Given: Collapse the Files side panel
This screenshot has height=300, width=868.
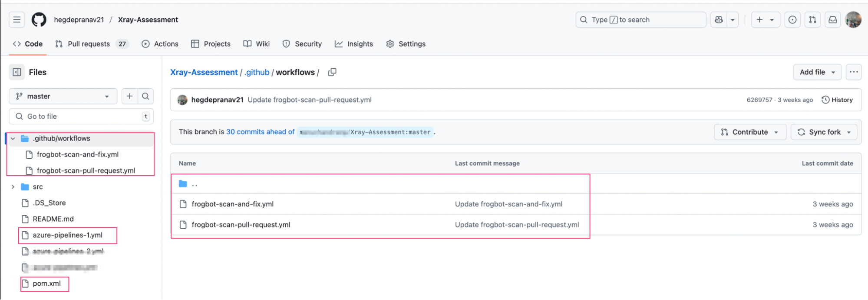Looking at the screenshot, I should [x=17, y=72].
